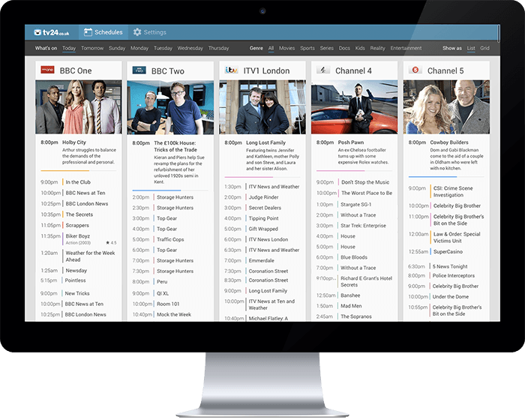This screenshot has width=525, height=420.
Task: Filter genre by Reality
Action: coord(377,48)
